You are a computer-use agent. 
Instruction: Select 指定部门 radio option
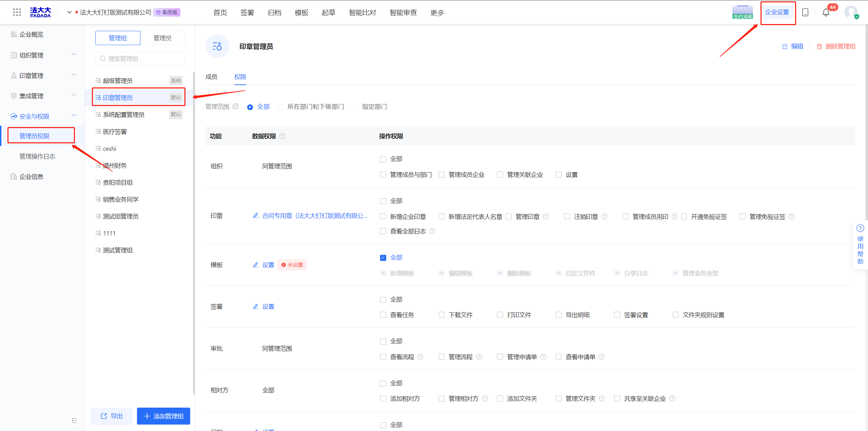tap(355, 107)
